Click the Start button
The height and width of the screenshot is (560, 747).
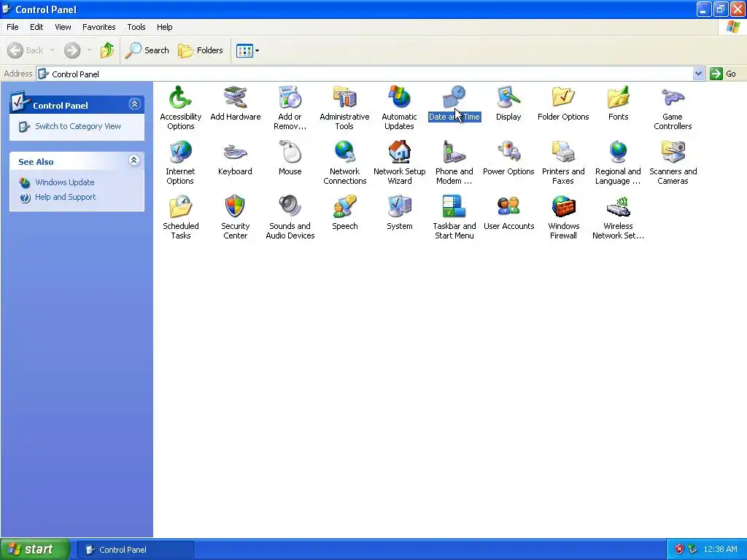35,549
